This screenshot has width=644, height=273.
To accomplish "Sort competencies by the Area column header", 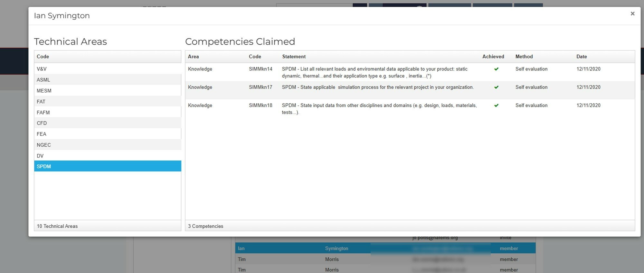I will pos(194,57).
